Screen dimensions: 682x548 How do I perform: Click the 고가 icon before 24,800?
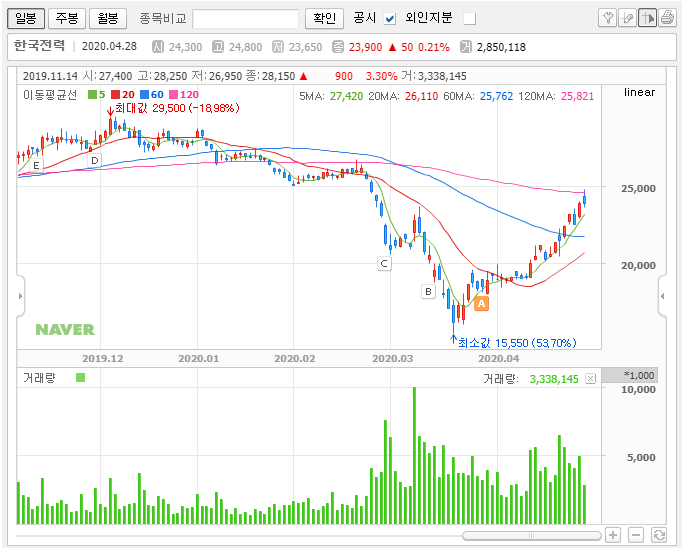218,47
